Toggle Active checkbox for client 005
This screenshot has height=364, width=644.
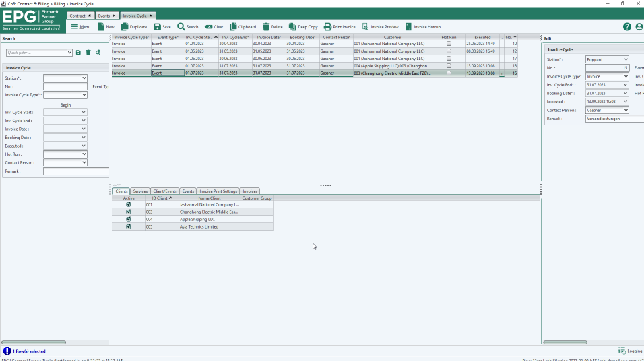point(128,226)
